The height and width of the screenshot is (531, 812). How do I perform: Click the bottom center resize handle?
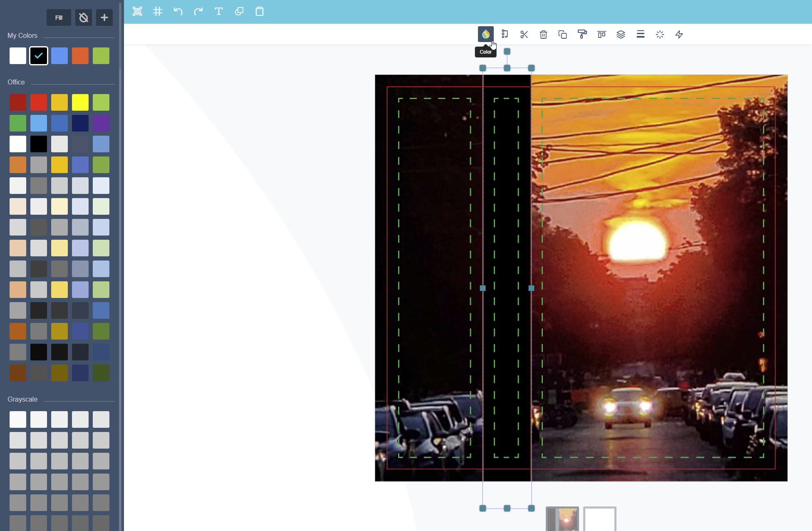507,508
